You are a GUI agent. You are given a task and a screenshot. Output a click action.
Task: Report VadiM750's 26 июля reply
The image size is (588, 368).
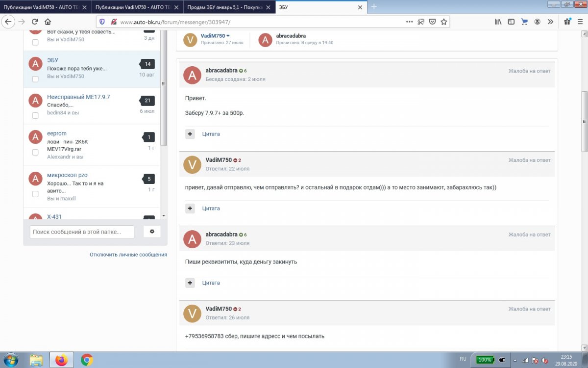pyautogui.click(x=529, y=309)
